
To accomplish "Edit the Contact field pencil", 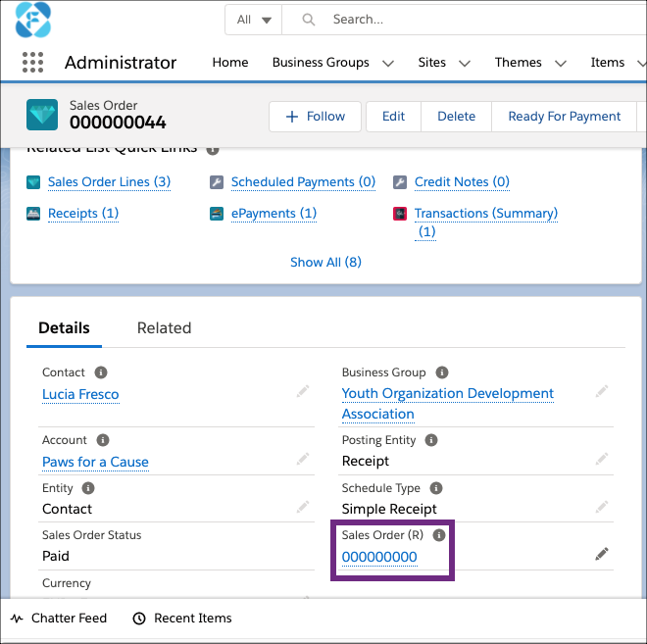I will pyautogui.click(x=303, y=391).
